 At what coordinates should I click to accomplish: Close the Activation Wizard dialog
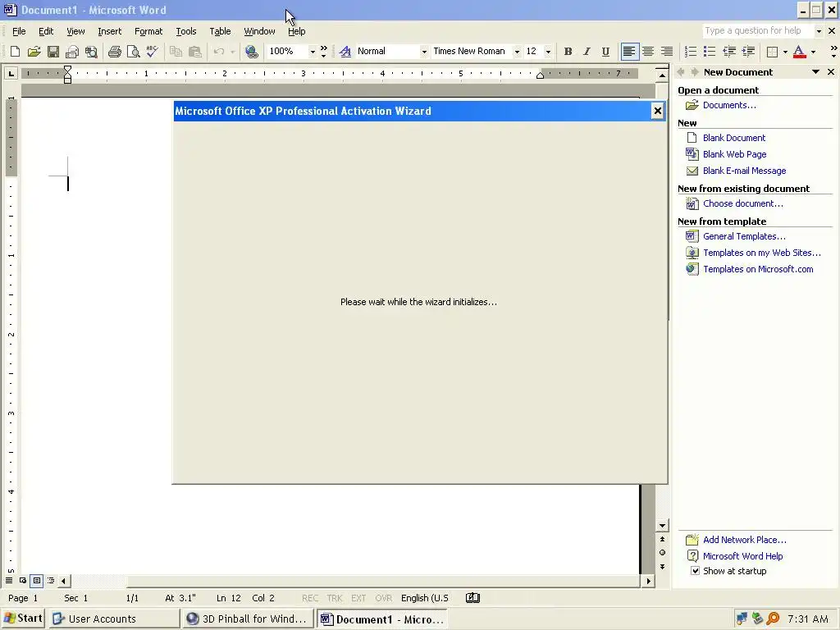click(x=657, y=111)
